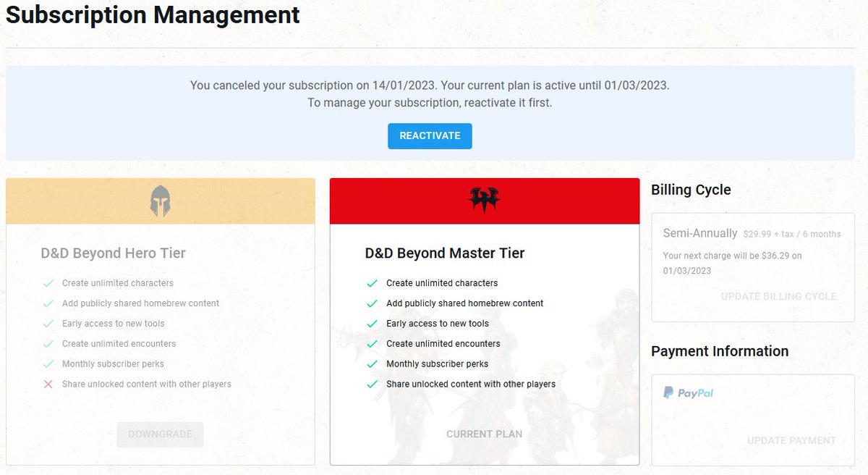Image resolution: width=868 pixels, height=475 pixels.
Task: Click Master Tier 'Share unlocked content with other players'
Action: pyautogui.click(x=471, y=384)
